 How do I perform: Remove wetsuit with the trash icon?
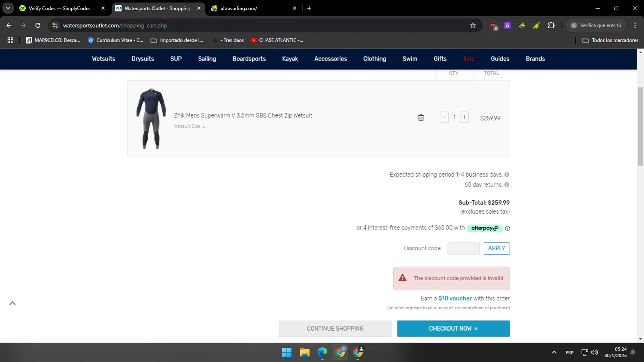(x=421, y=118)
